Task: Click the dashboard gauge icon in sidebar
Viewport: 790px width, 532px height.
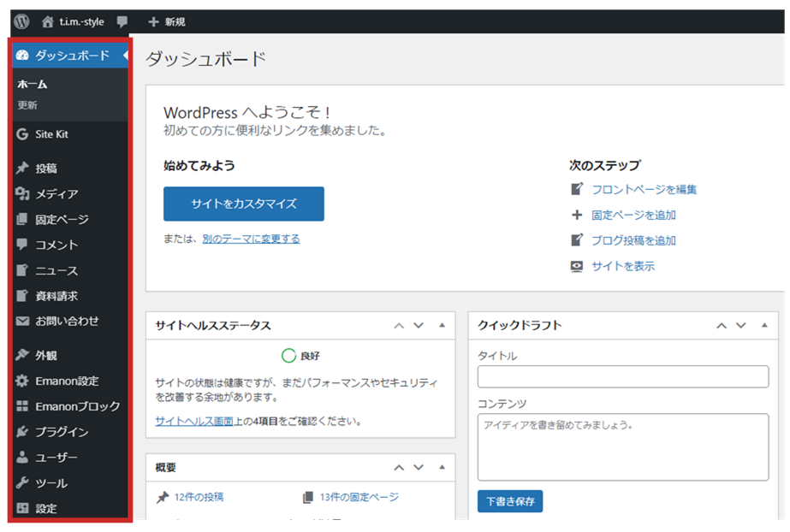Action: (22, 55)
